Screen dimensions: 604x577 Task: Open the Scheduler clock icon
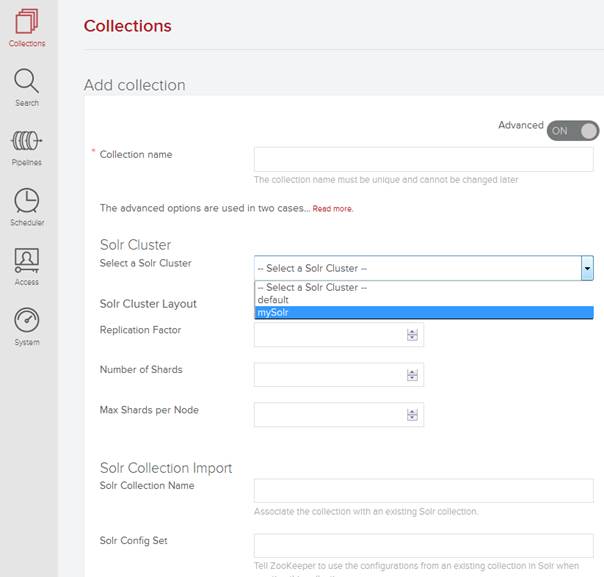tap(27, 201)
